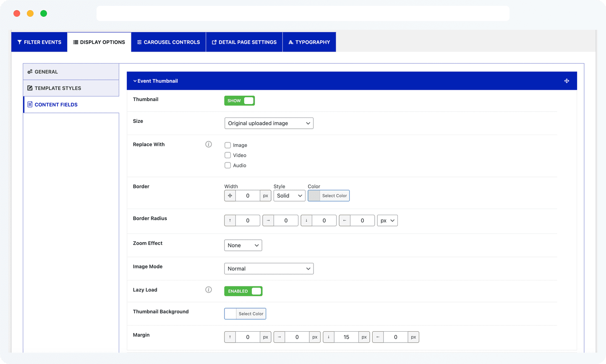Click the edit icon beside Template Styles
This screenshot has height=364, width=606.
tap(30, 88)
